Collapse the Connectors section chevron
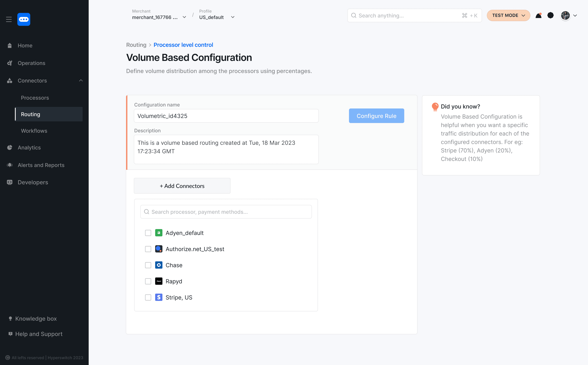Viewport: 588px width, 365px height. (x=81, y=80)
